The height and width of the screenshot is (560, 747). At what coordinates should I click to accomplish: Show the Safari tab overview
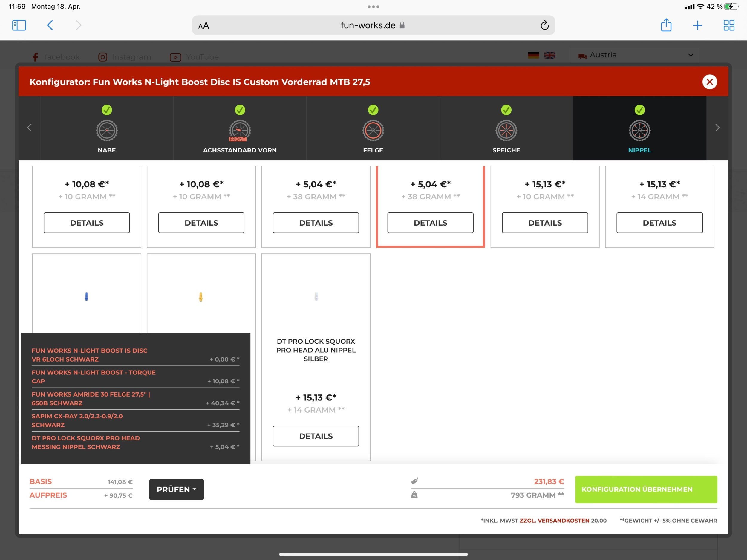click(x=729, y=25)
